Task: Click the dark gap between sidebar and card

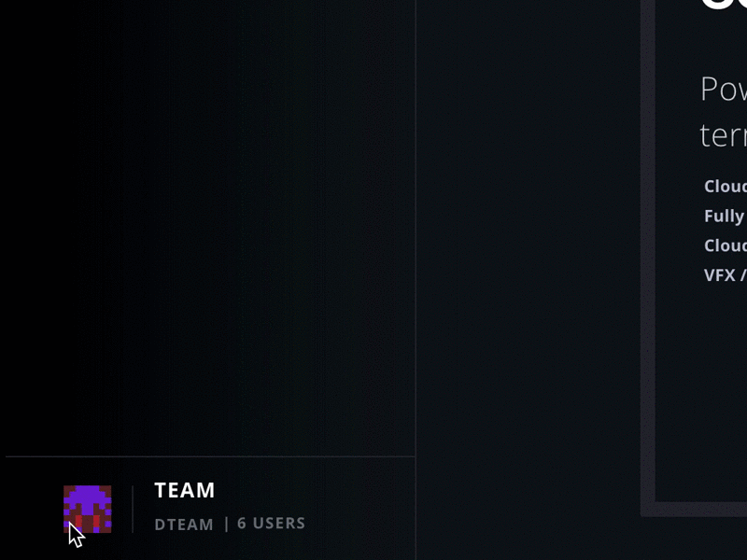Action: pyautogui.click(x=528, y=280)
